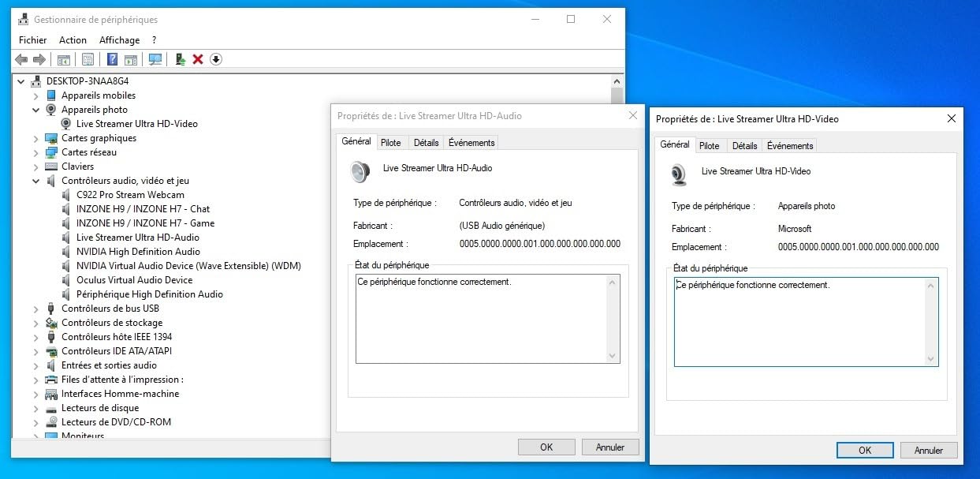This screenshot has width=980, height=479.
Task: Click the icon beside Contrôleurs hôte IEEE 1394
Action: [x=51, y=337]
